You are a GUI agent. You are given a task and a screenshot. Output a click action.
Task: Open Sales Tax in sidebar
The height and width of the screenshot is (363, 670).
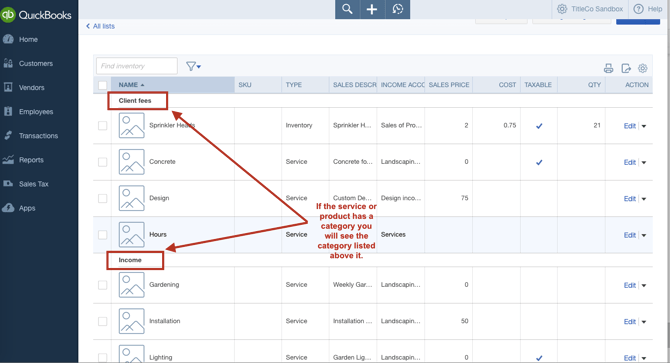[33, 184]
